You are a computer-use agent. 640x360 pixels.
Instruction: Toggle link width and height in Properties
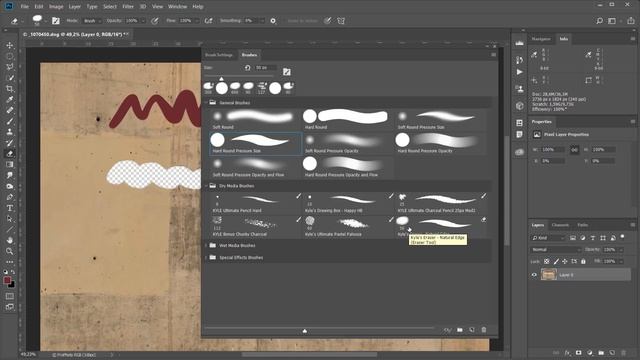[574, 150]
